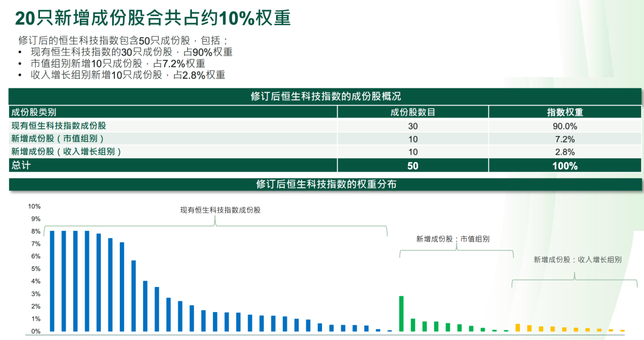Viewport: 644px width, 340px height.
Task: Click the title 20只新增成份股合共占约10%权重
Action: [x=153, y=18]
